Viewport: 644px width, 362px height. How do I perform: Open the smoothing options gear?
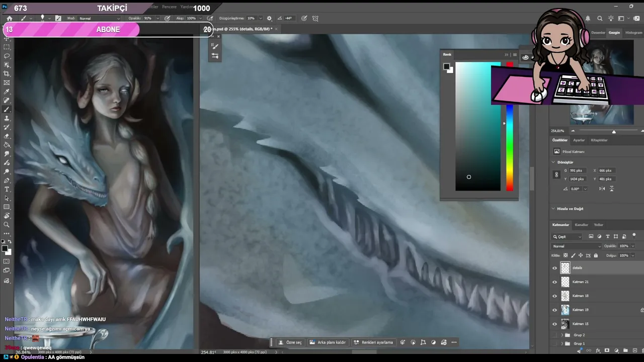click(269, 18)
